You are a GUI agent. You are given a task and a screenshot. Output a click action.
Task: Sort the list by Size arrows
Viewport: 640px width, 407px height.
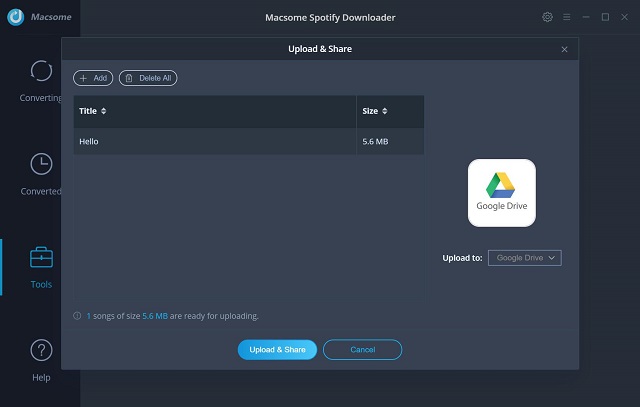point(384,111)
